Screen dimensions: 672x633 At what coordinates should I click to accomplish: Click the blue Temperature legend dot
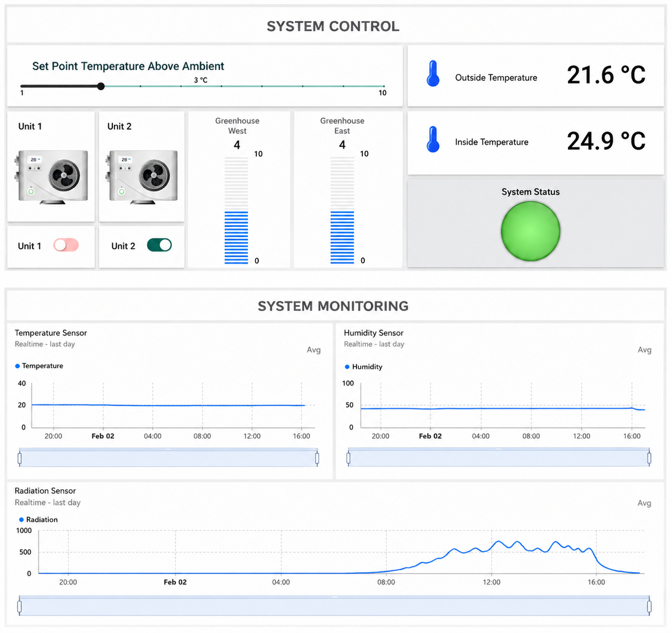coord(18,366)
